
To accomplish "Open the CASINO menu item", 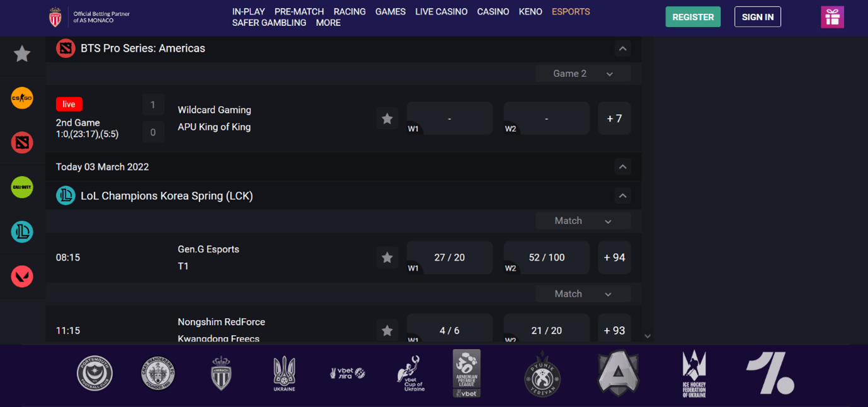I will (x=493, y=12).
